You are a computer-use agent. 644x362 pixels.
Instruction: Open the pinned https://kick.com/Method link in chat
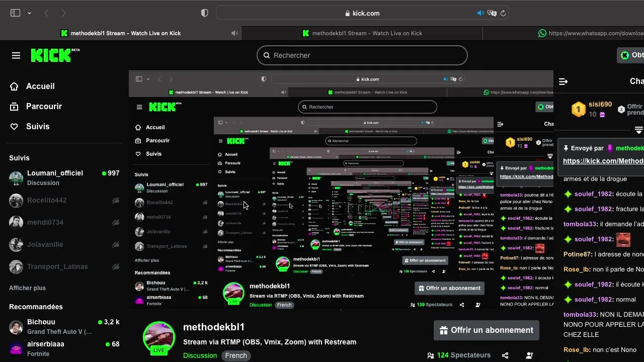603,161
